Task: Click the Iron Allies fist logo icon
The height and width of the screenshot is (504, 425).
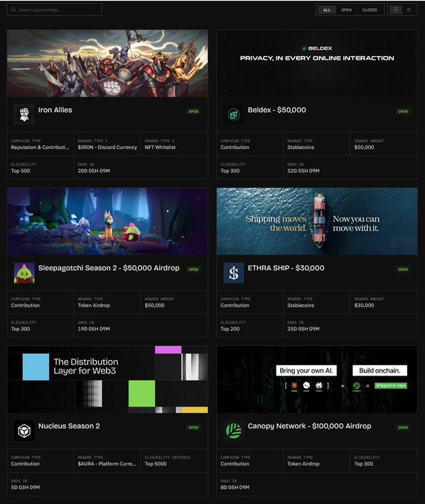Action: [24, 114]
